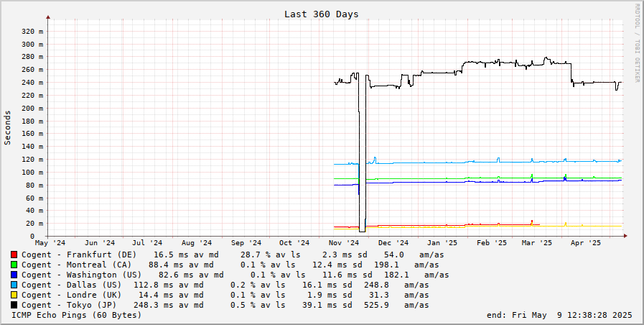Select the "Cogent - Londre (UK)" legend label
This screenshot has height=325, width=644.
click(x=72, y=295)
